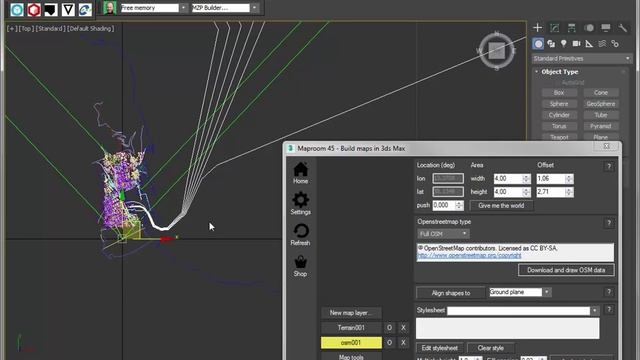Click the ViewCube in the viewport

tap(497, 51)
